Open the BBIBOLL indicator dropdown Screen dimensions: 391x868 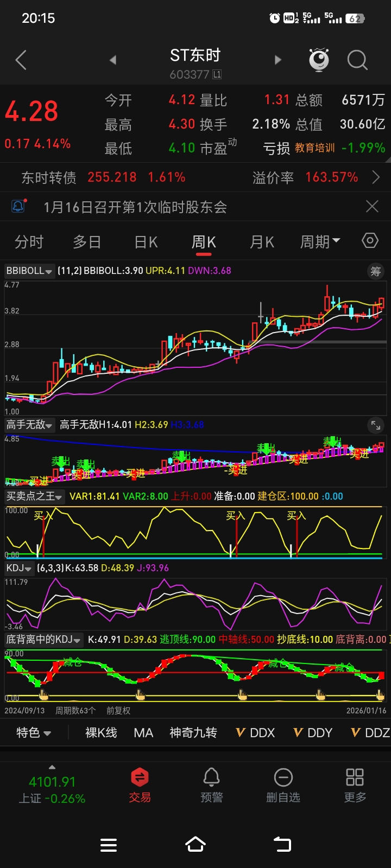coord(29,271)
